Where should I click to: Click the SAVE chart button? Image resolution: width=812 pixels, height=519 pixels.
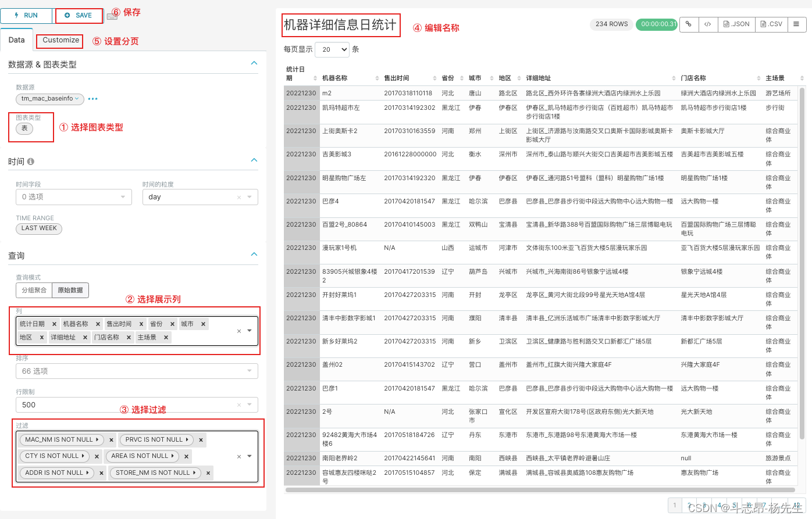click(79, 15)
